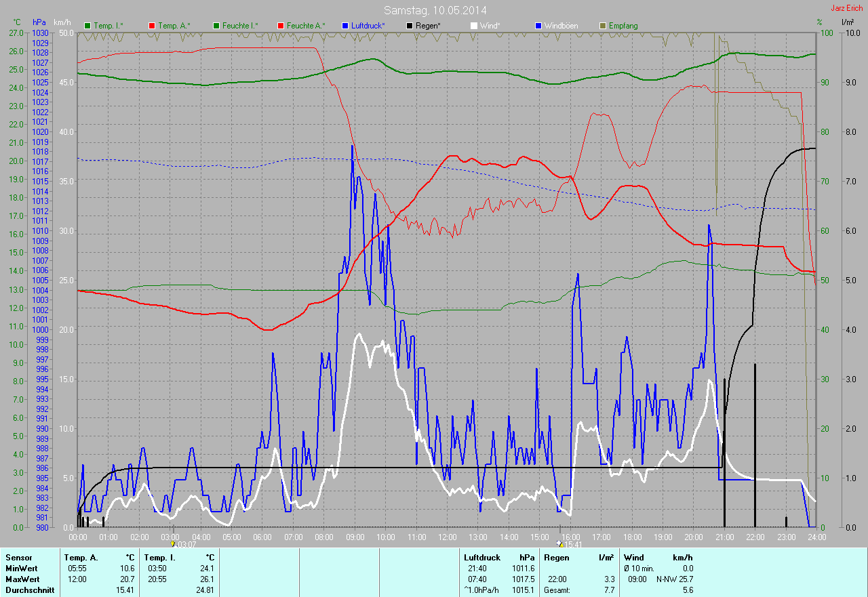Image resolution: width=868 pixels, height=597 pixels.
Task: Click the 'Durchschnitt' row label
Action: (x=28, y=590)
